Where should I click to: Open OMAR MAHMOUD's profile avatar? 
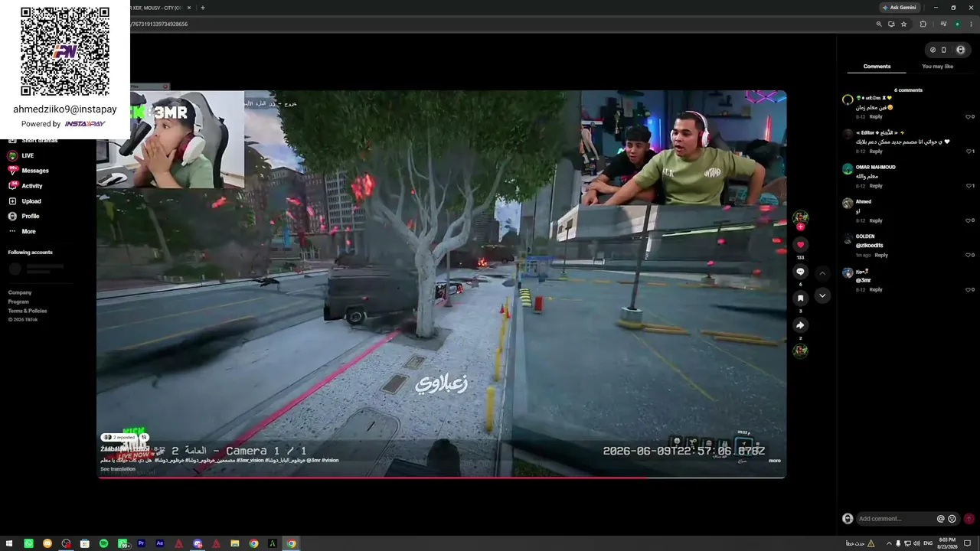(x=848, y=169)
